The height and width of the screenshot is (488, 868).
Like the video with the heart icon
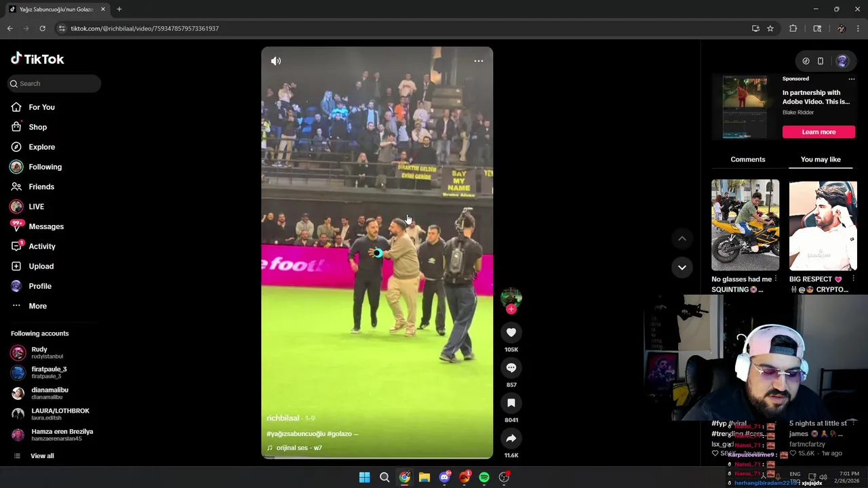coord(511,332)
